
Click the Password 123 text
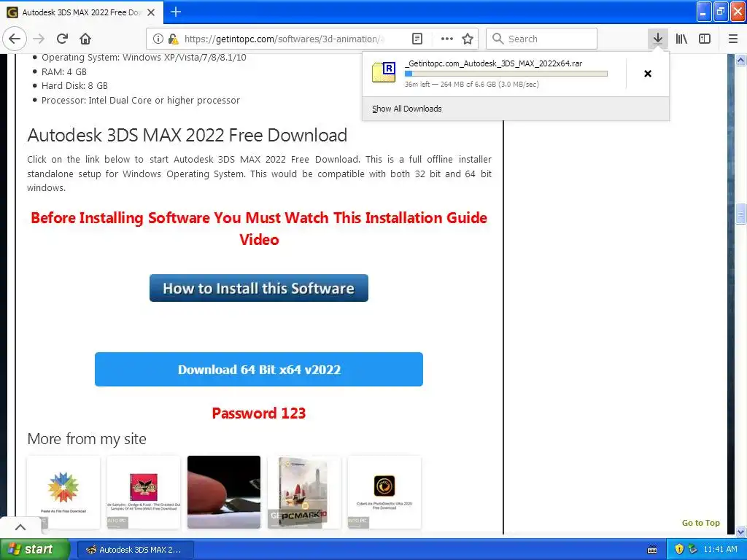coord(259,413)
